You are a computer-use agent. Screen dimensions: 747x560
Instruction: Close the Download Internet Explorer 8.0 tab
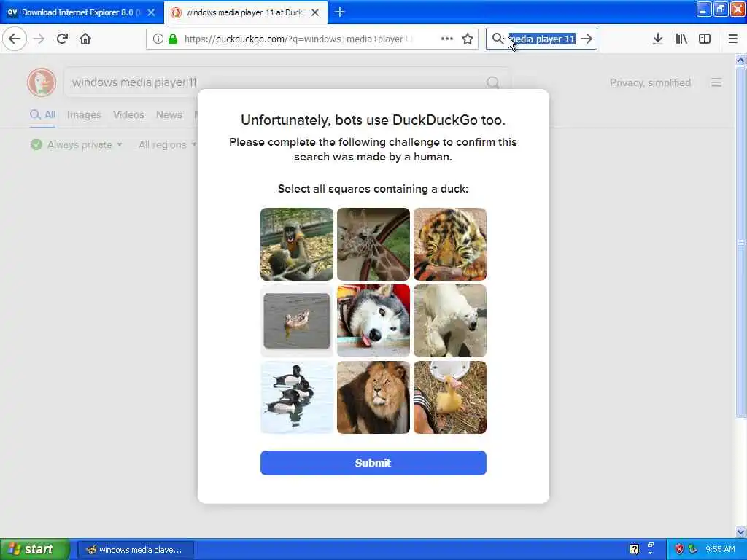tap(151, 12)
